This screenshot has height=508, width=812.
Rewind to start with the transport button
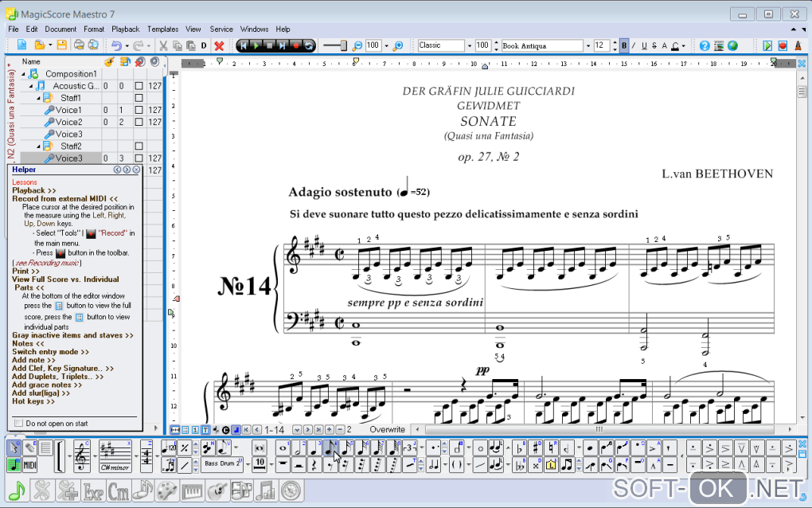click(243, 45)
